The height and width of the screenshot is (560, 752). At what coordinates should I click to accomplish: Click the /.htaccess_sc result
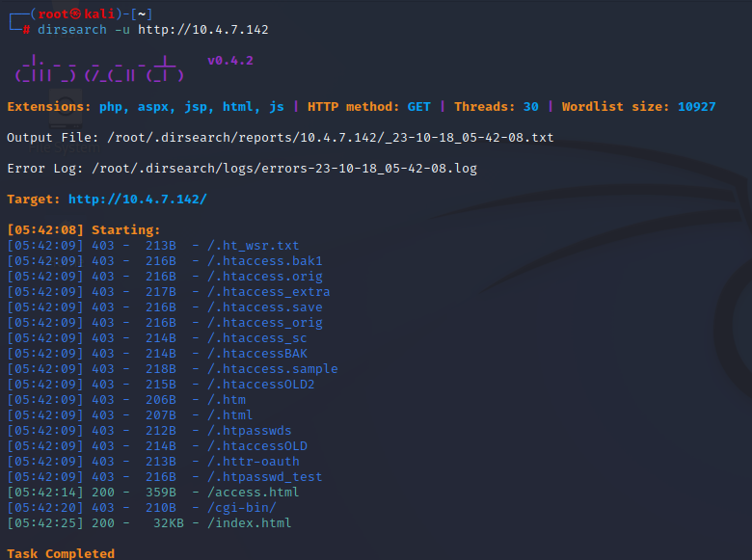click(257, 338)
